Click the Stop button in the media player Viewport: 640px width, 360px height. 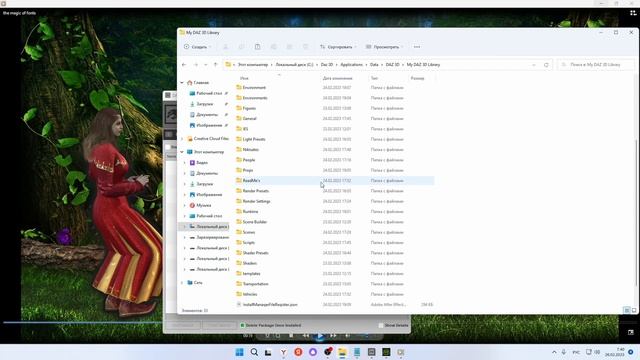291,336
